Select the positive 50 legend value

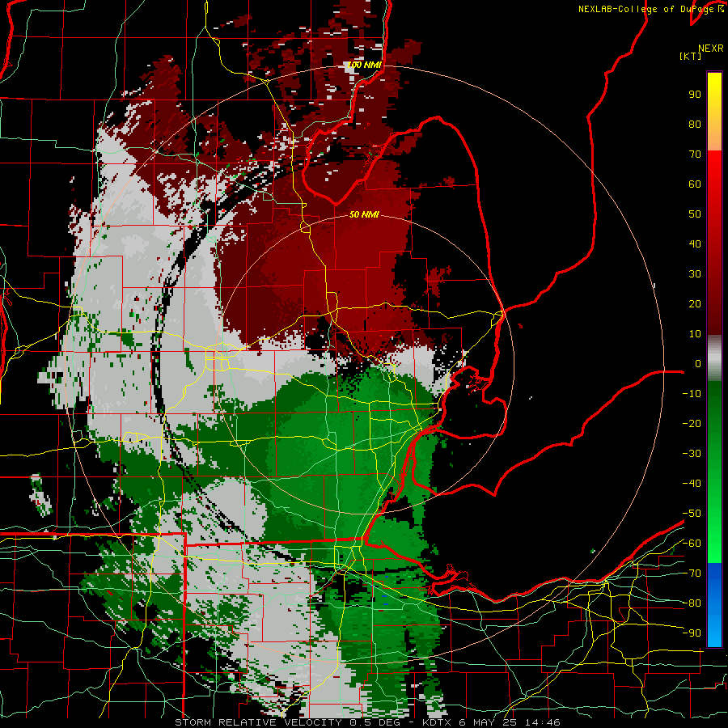695,214
